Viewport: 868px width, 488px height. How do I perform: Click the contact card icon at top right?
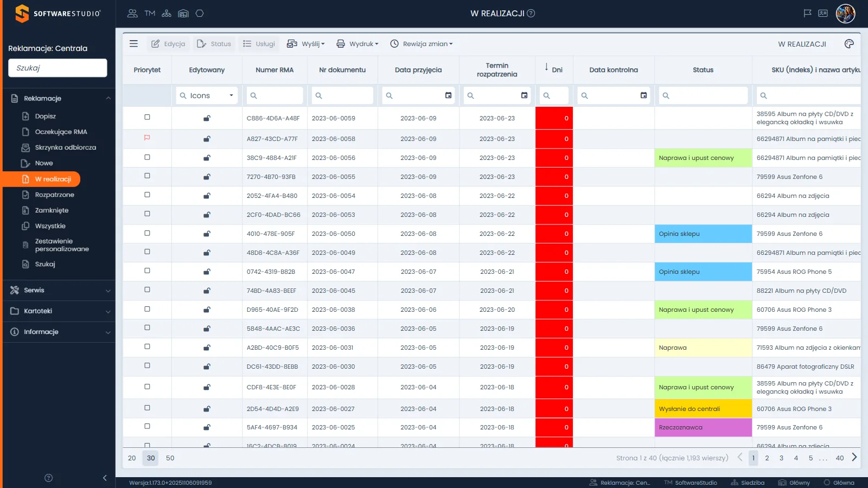tap(823, 14)
